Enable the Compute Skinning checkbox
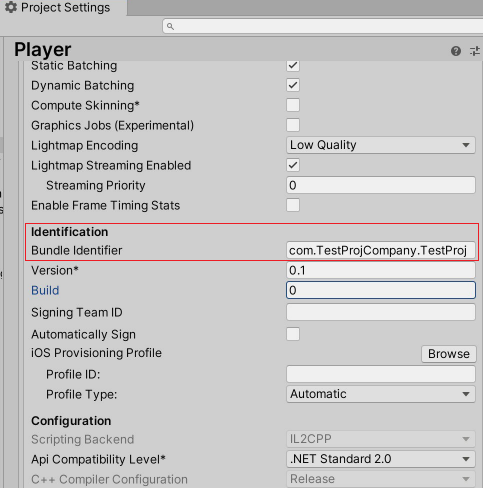483x488 pixels. (293, 105)
